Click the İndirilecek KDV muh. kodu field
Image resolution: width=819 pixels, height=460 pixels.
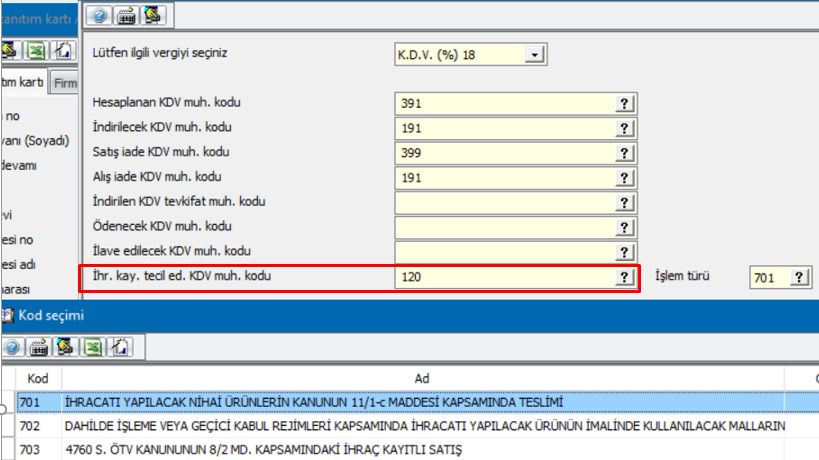pos(505,129)
